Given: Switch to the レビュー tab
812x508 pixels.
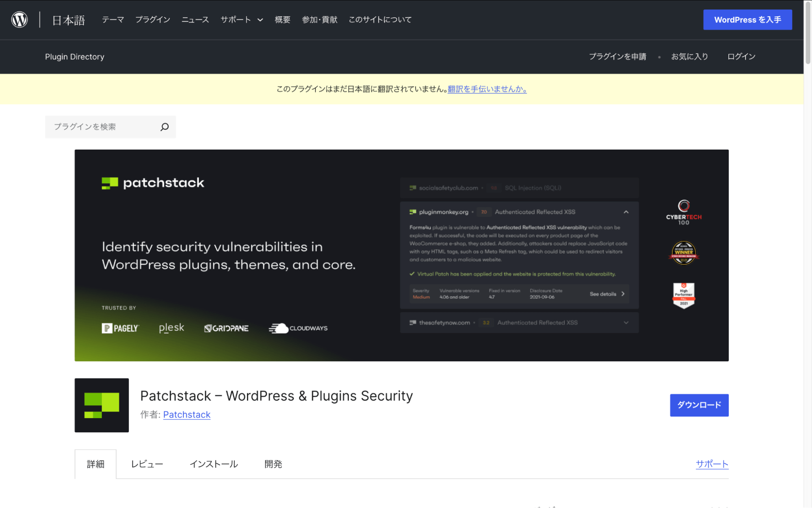Looking at the screenshot, I should point(147,464).
